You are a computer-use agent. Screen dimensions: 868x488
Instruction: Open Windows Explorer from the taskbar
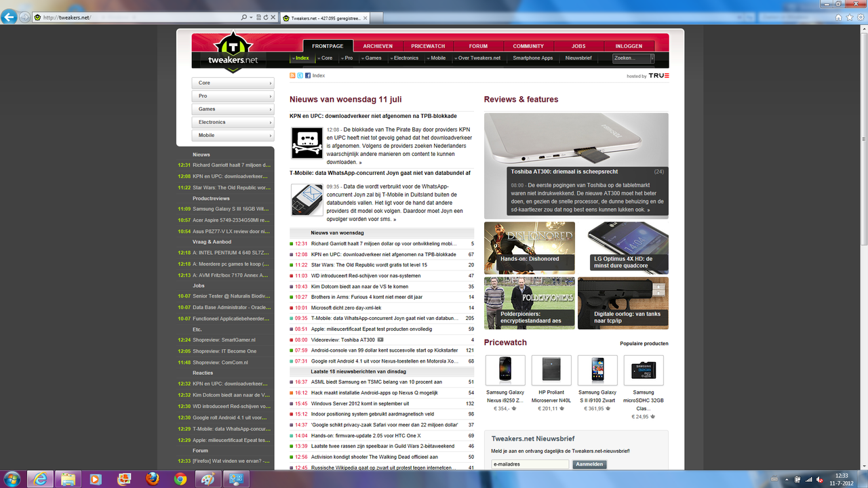68,479
